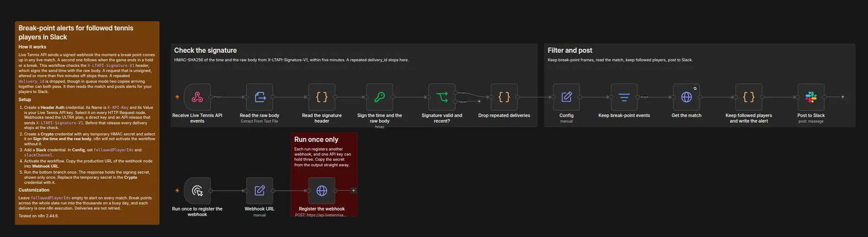Select the Read the signature header code node

click(322, 97)
